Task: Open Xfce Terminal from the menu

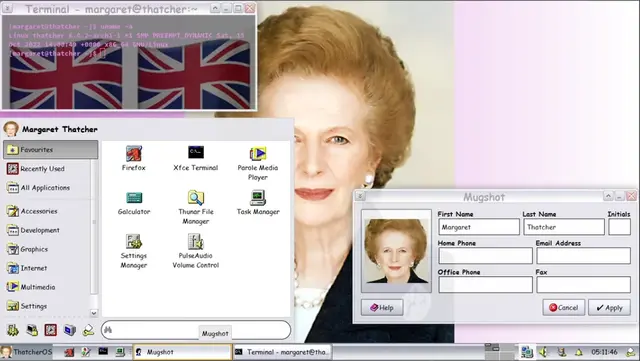Action: coord(196,159)
